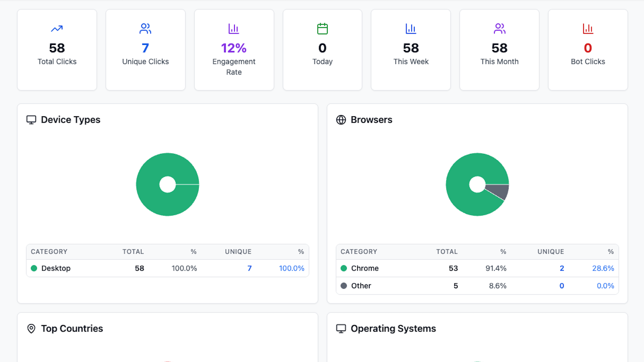Click the UNIQUE column header in Device Types table
The width and height of the screenshot is (644, 362).
click(238, 252)
